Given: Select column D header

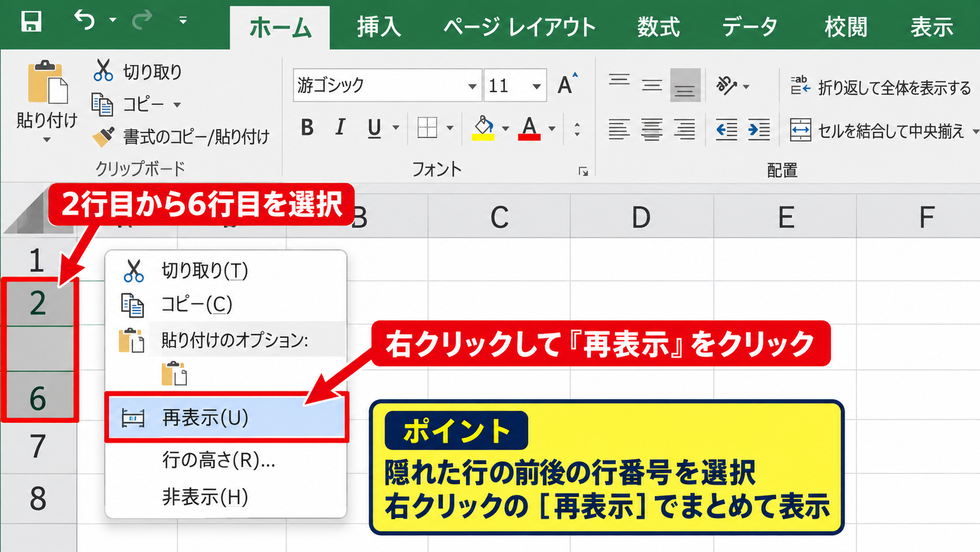Looking at the screenshot, I should (x=642, y=218).
